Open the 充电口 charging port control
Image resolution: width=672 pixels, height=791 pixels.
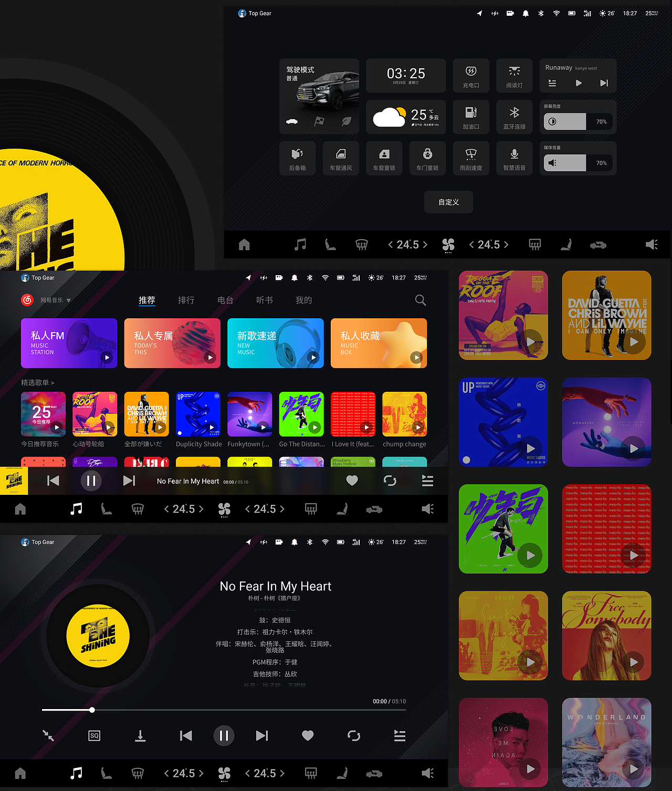(x=471, y=76)
